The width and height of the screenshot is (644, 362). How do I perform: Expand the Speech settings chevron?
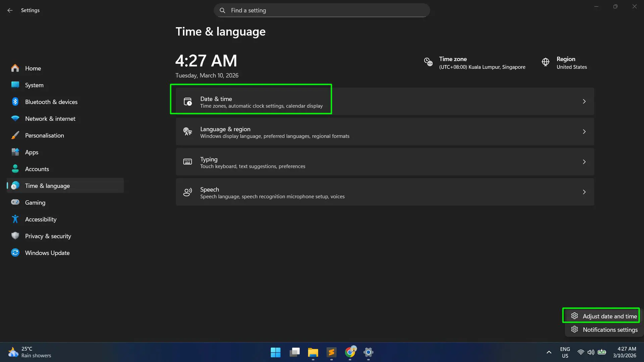[584, 192]
